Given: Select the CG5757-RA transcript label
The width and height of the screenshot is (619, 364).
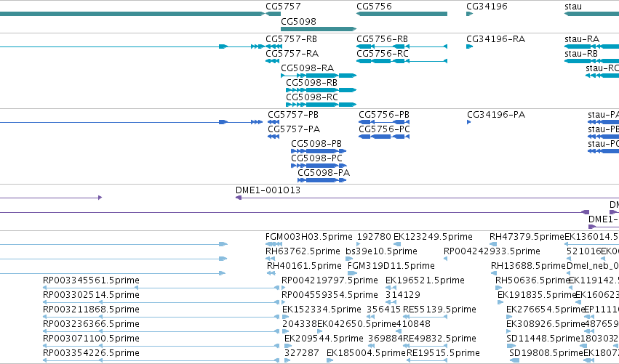Looking at the screenshot, I should click(292, 54).
